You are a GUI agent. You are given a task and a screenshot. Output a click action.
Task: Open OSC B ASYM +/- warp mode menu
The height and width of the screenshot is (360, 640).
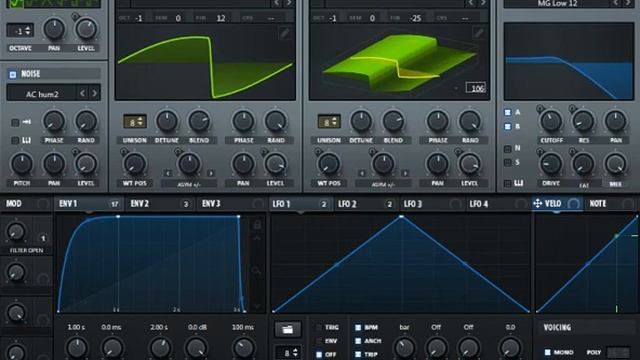(384, 184)
